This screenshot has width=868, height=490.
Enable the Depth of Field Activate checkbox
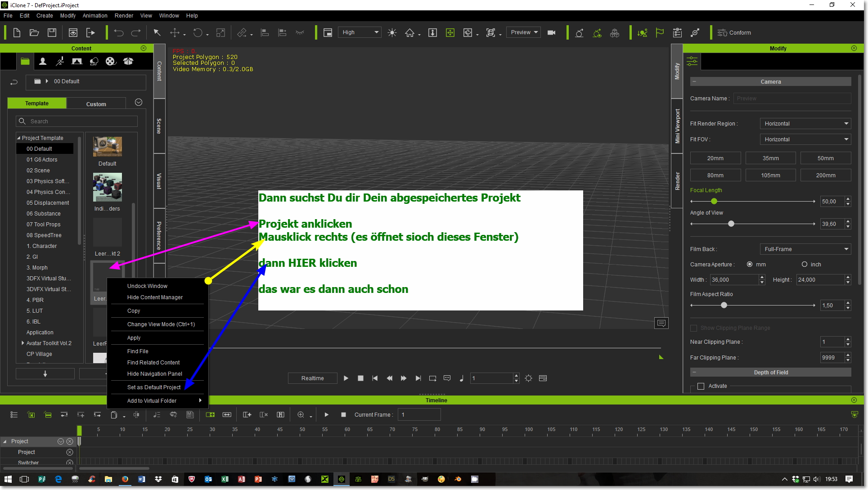click(701, 386)
